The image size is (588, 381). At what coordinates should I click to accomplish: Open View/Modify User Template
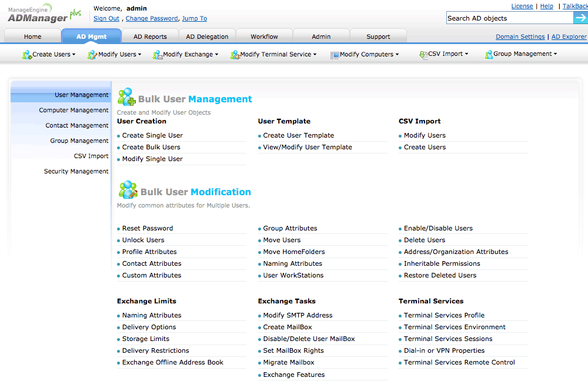point(308,147)
